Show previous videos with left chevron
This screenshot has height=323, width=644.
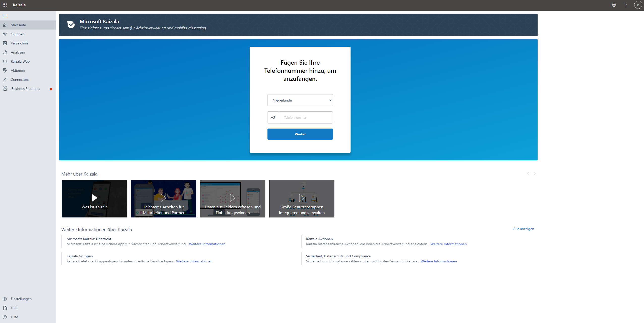(x=528, y=174)
